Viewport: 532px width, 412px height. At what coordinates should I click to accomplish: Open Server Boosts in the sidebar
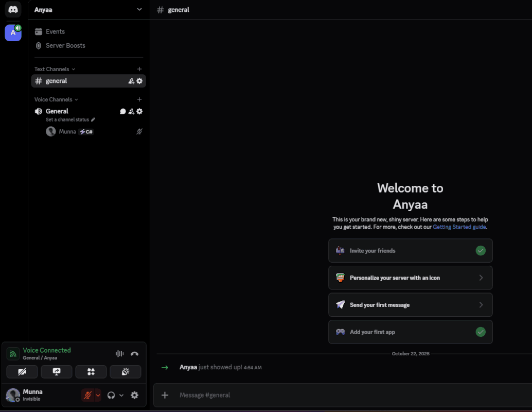coord(65,45)
